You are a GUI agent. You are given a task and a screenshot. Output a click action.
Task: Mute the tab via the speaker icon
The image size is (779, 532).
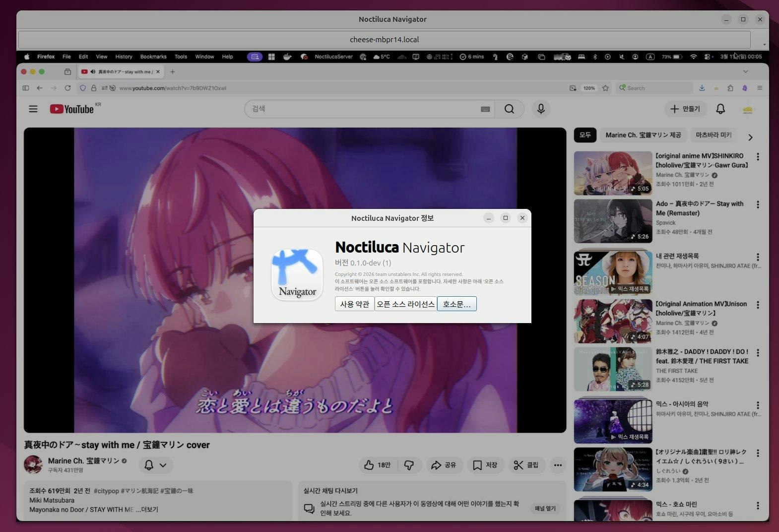pyautogui.click(x=93, y=71)
